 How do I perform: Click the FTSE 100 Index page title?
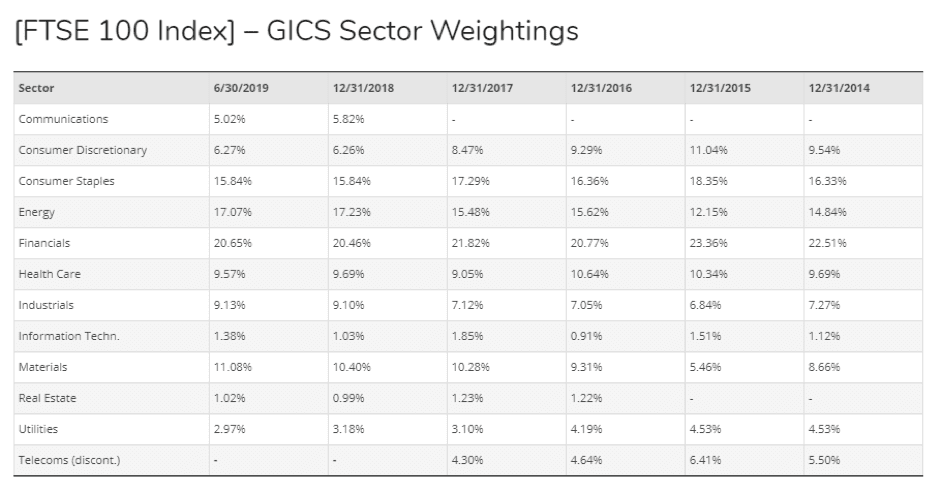click(x=297, y=32)
